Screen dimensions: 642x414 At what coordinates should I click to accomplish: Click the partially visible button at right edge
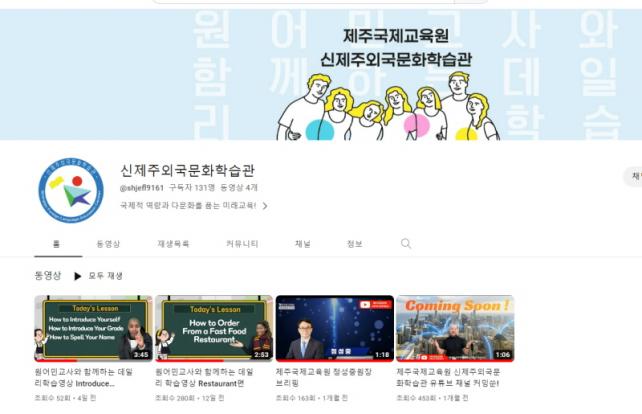point(635,177)
